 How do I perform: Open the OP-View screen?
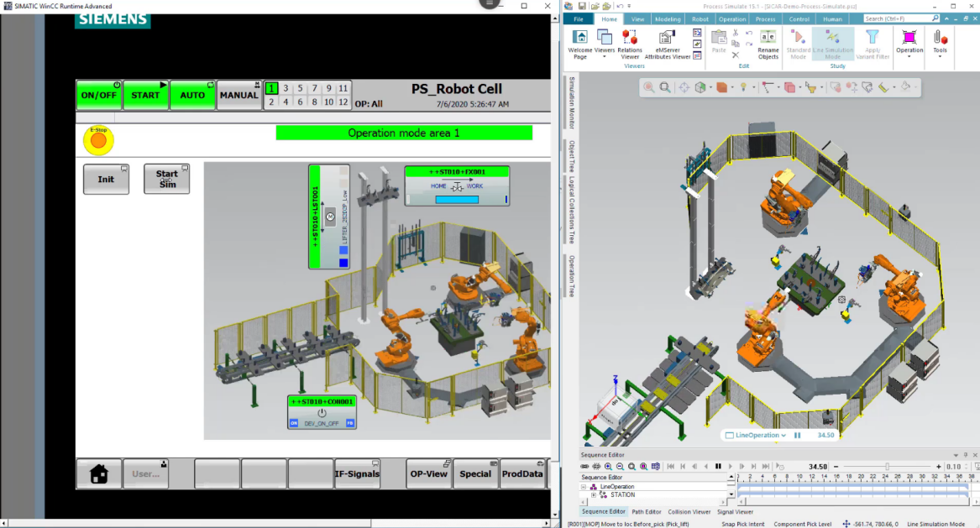coord(429,473)
